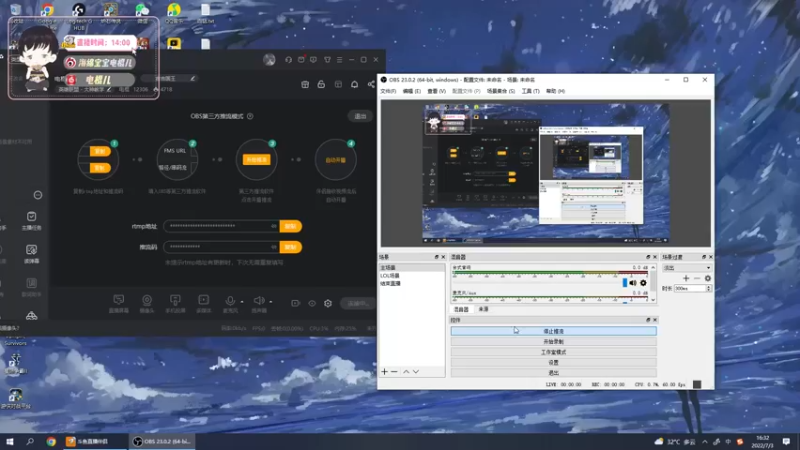The height and width of the screenshot is (450, 800).
Task: Click the record camera icon near settings gear
Action: [x=295, y=303]
